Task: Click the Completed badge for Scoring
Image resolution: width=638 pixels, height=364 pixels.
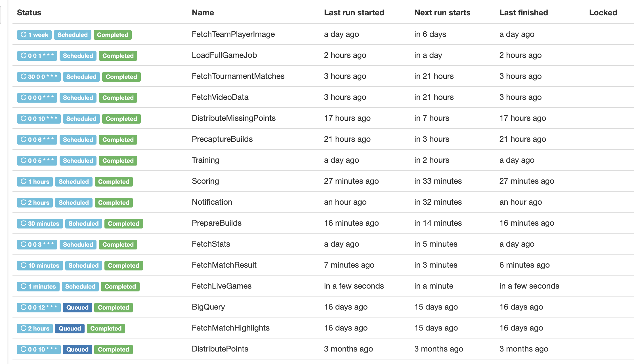Action: coord(114,181)
